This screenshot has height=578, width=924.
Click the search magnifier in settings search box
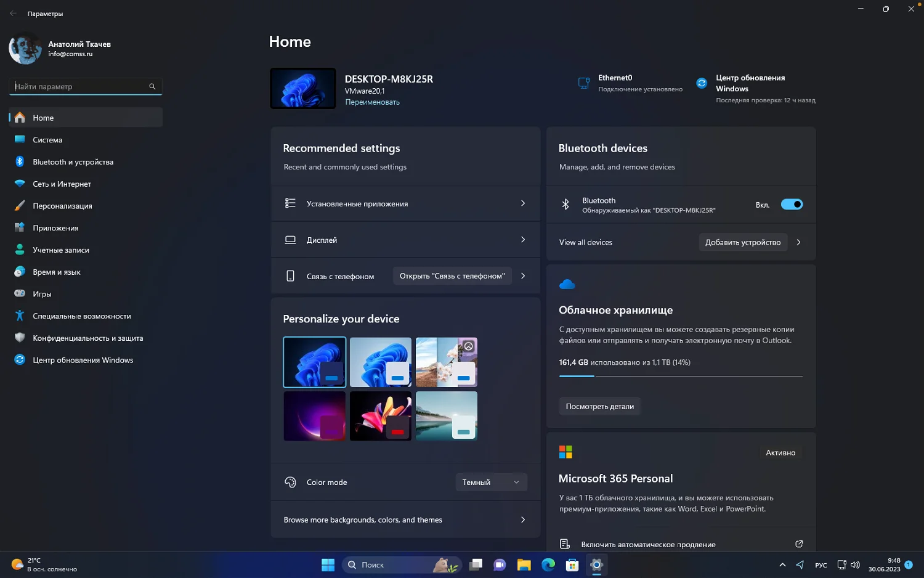pos(152,86)
